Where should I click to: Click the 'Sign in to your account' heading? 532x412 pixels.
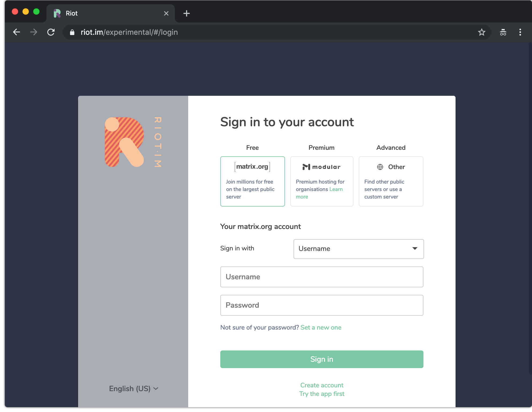(x=287, y=122)
